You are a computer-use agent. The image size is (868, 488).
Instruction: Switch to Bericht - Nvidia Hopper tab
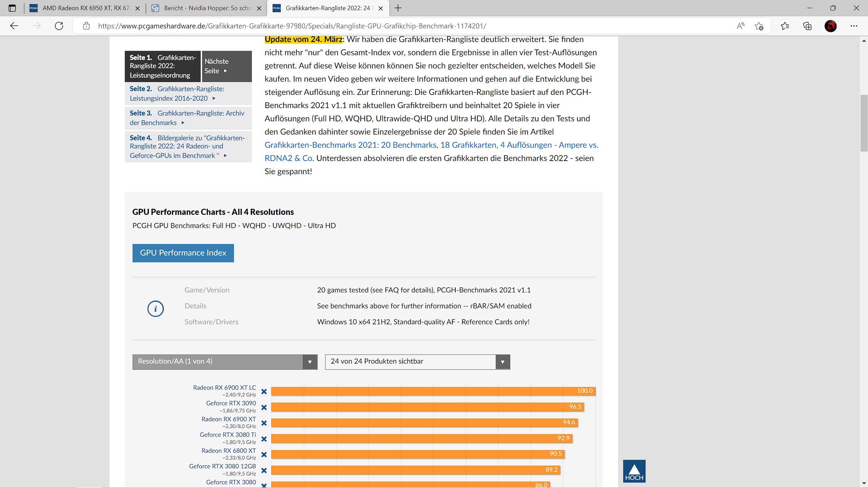[207, 8]
